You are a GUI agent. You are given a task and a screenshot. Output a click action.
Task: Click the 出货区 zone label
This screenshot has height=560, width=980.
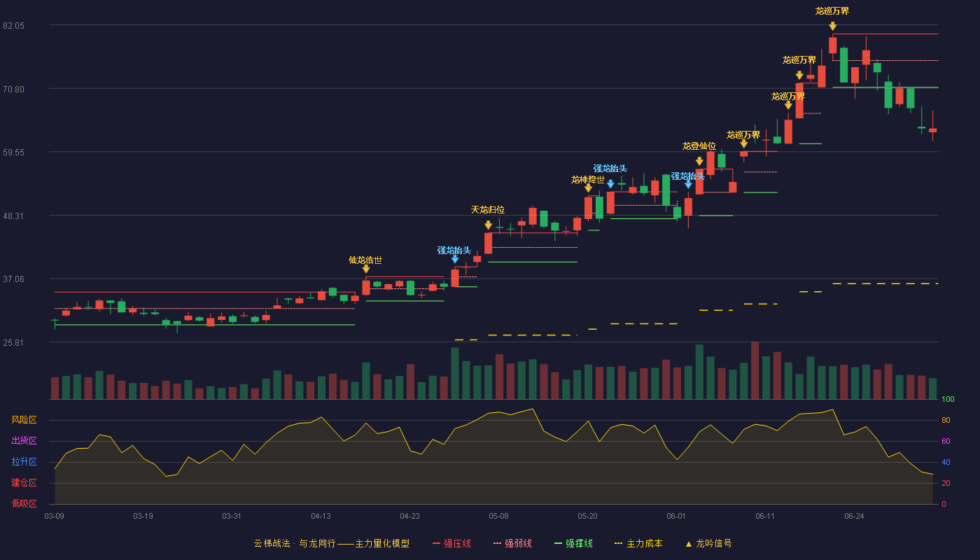(24, 441)
